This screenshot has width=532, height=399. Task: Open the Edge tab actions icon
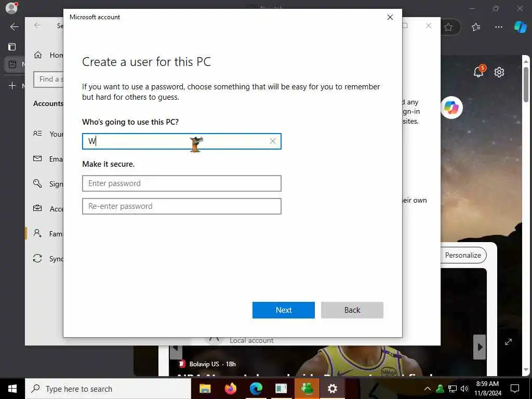pos(12,46)
